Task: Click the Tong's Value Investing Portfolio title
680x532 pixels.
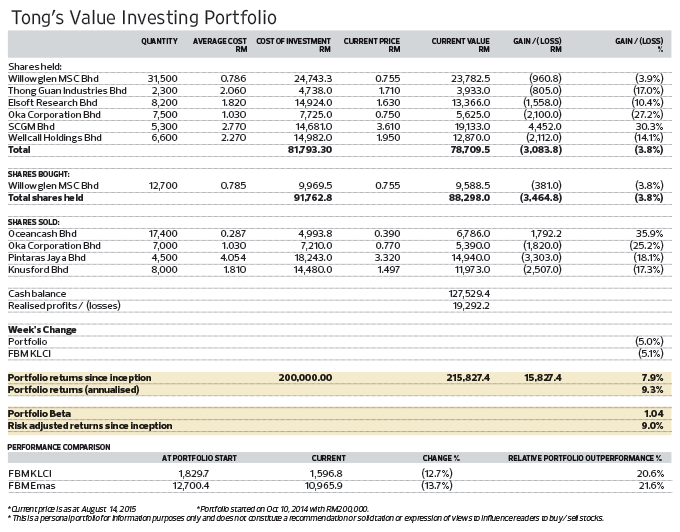Action: tap(144, 18)
